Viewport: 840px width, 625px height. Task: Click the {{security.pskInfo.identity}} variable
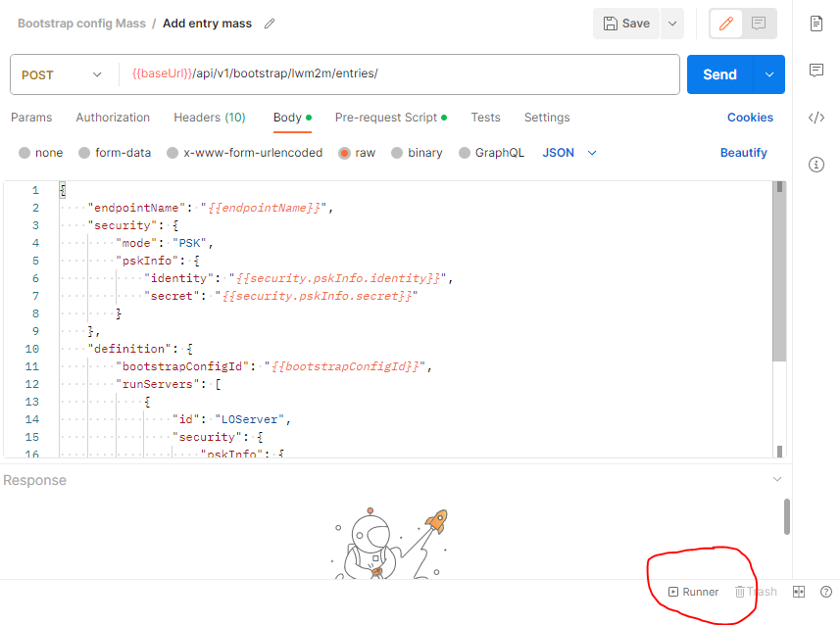(338, 278)
